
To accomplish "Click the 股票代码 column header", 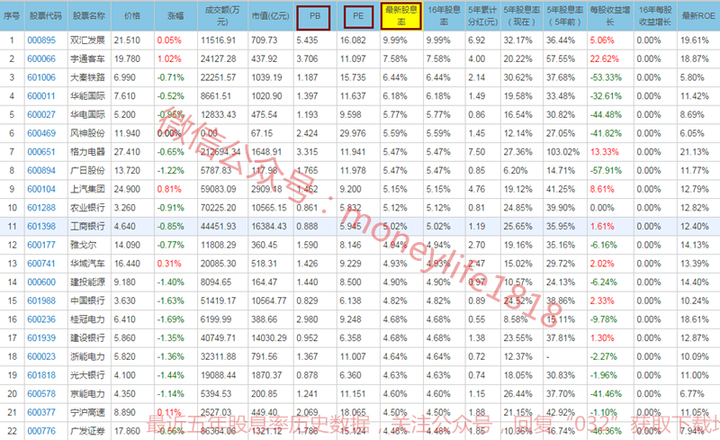I will click(x=45, y=16).
